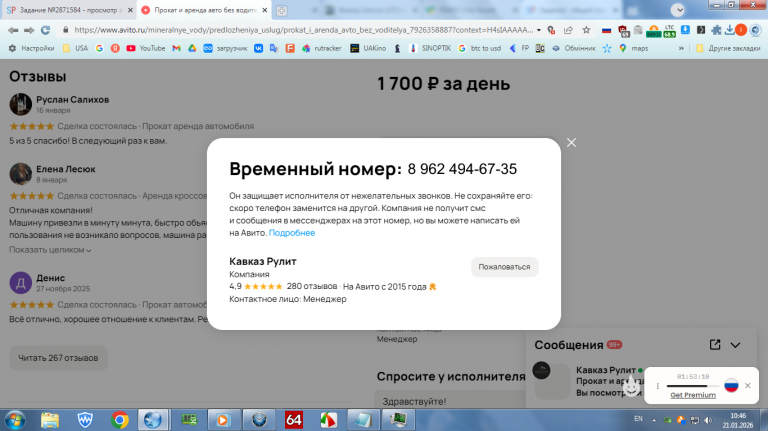Reload the current page

click(46, 30)
